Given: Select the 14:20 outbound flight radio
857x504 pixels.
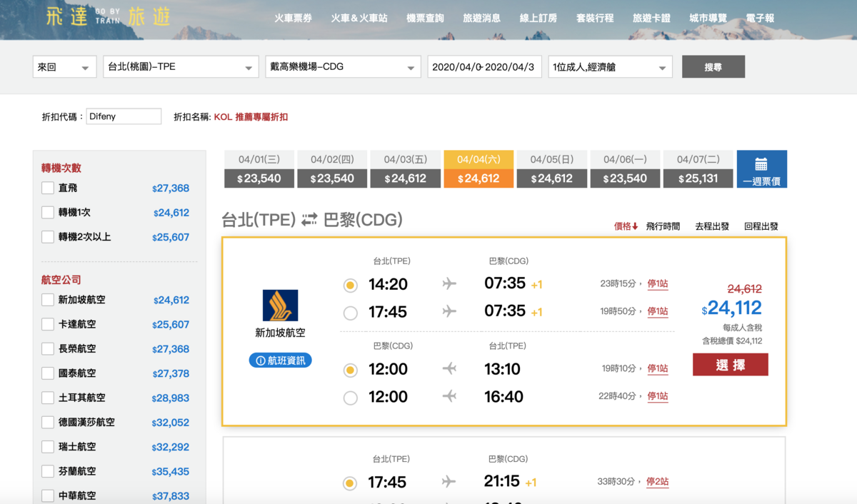Looking at the screenshot, I should 350,285.
